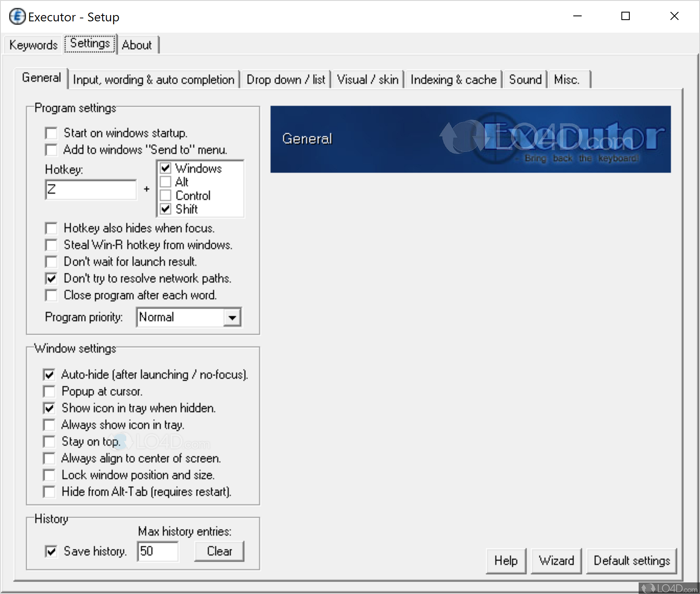Click the Hotkey input field
The height and width of the screenshot is (594, 700).
91,189
